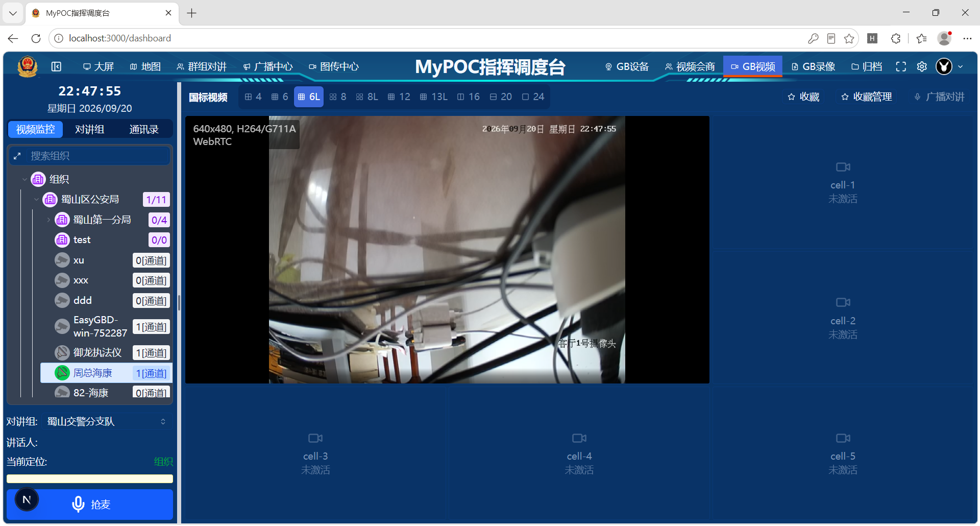Image resolution: width=980 pixels, height=526 pixels.
Task: Click the 广播对讲 button
Action: click(x=940, y=97)
